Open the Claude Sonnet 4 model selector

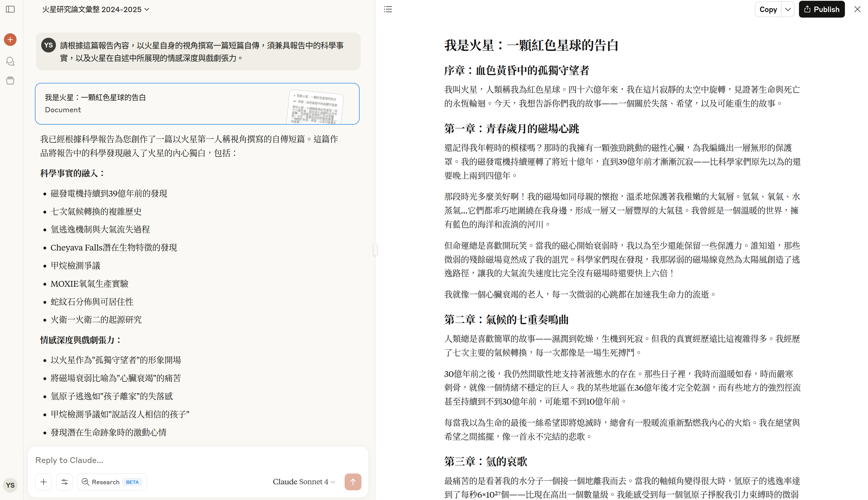point(304,482)
